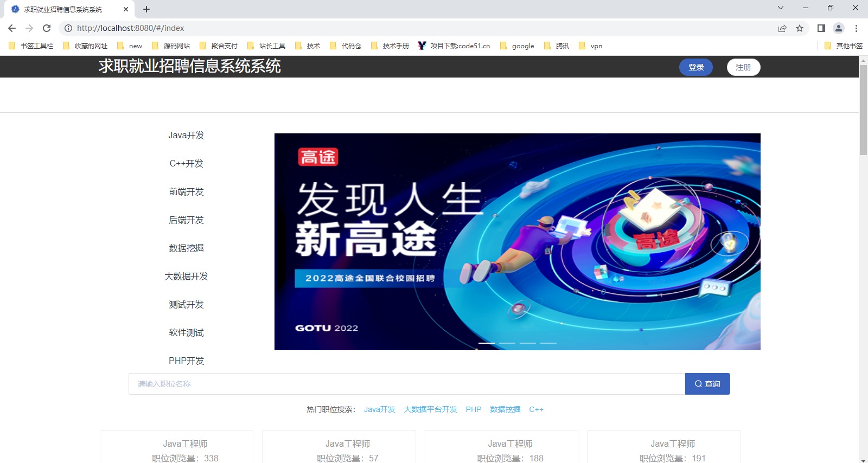Click the scrollbar down arrow
The width and height of the screenshot is (868, 463).
(x=863, y=460)
